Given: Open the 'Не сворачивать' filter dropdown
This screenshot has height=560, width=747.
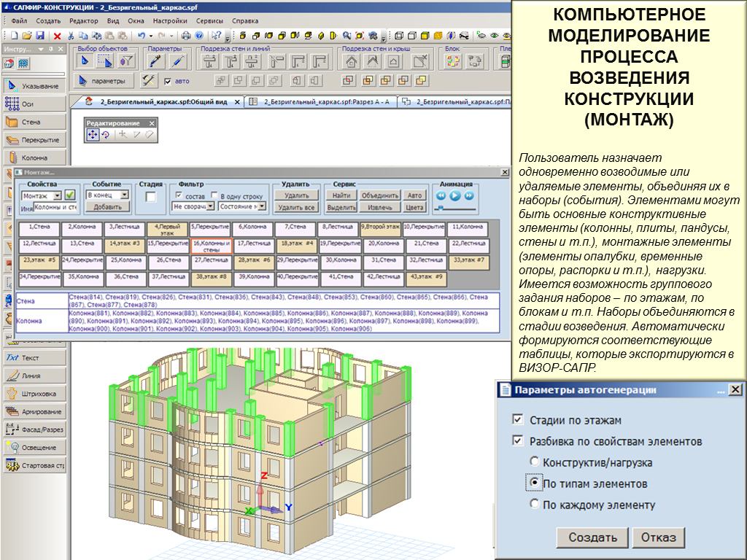Looking at the screenshot, I should [x=211, y=207].
